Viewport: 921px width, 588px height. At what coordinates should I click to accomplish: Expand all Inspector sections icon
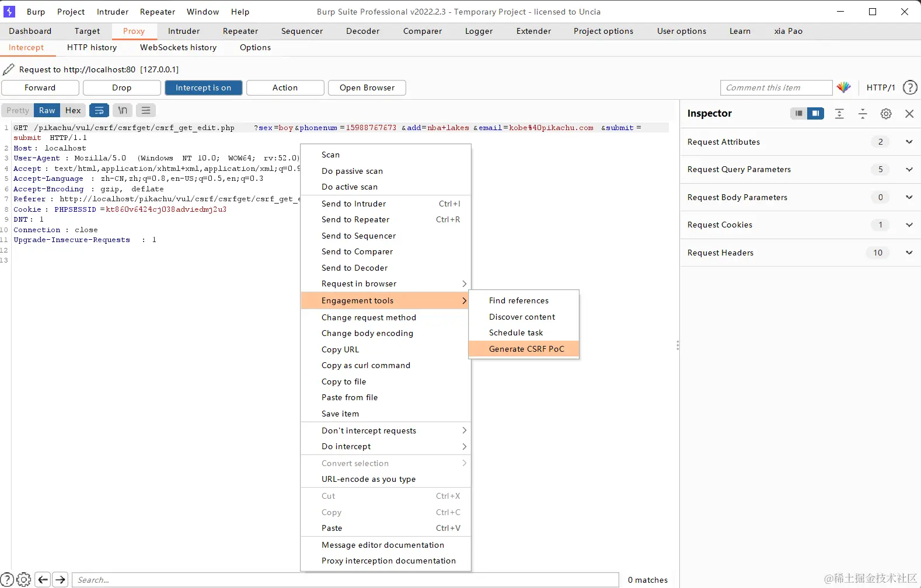coord(839,114)
